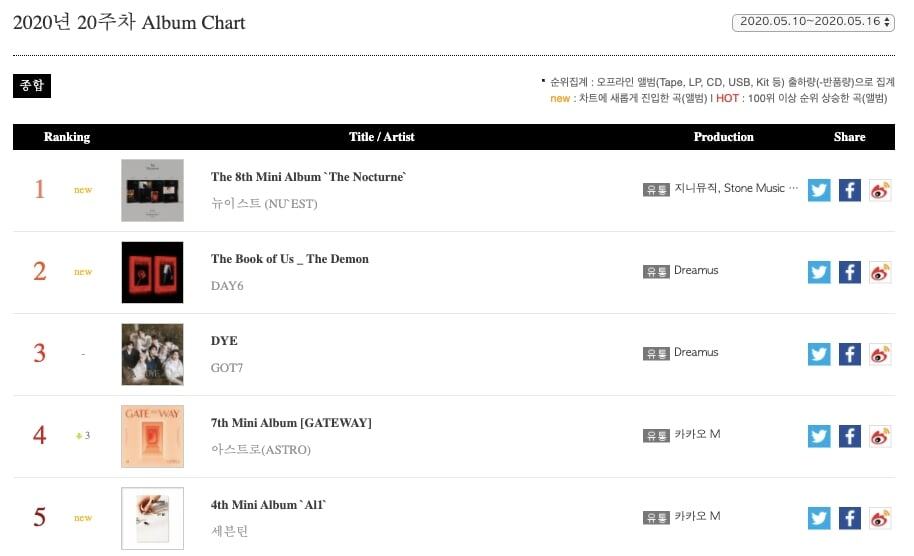
Task: Click the Ranking column header
Action: click(67, 137)
